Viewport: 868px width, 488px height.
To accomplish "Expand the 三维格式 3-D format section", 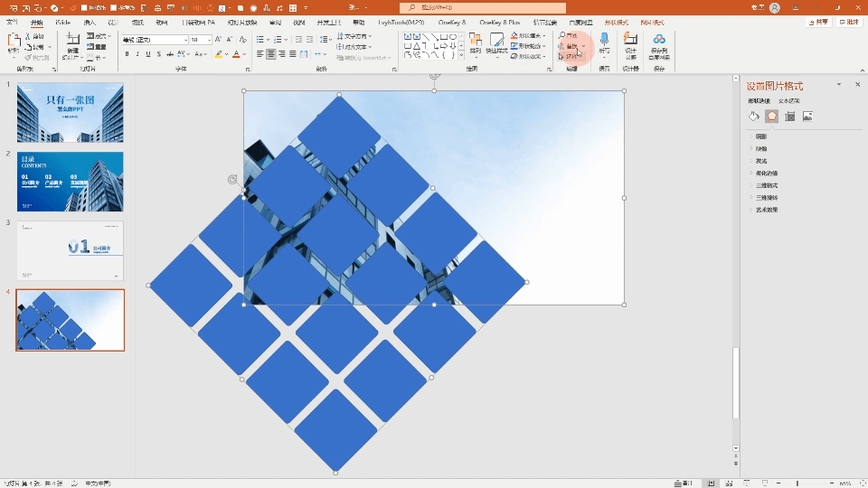I will click(x=767, y=185).
